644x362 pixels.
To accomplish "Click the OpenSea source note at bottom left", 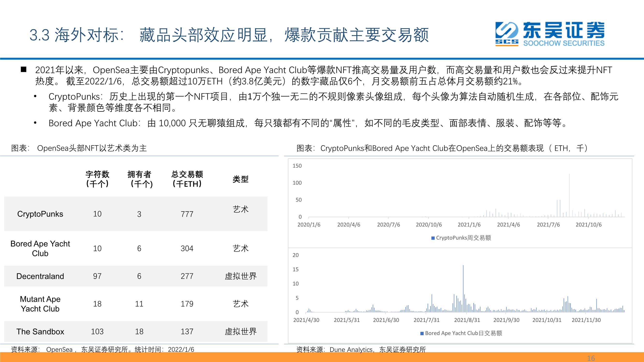I will 102,350.
